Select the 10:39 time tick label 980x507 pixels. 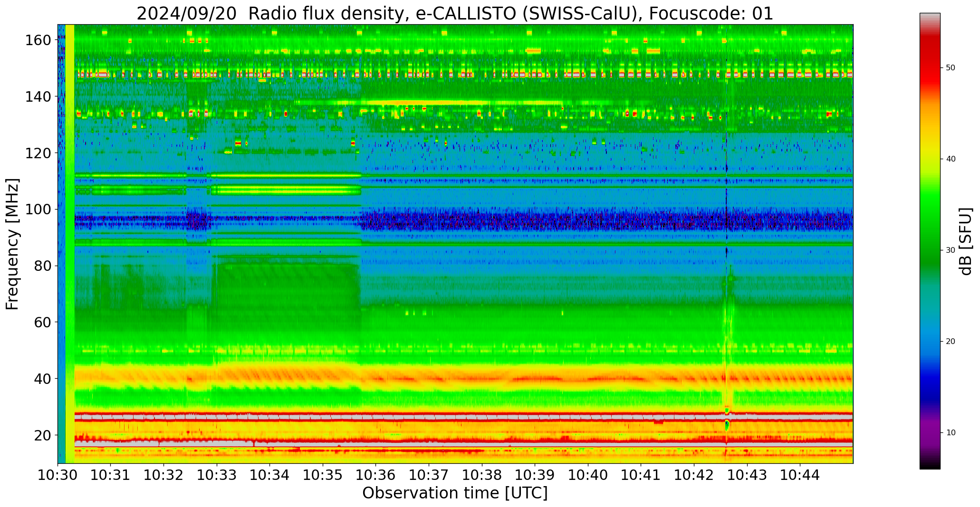tap(535, 475)
